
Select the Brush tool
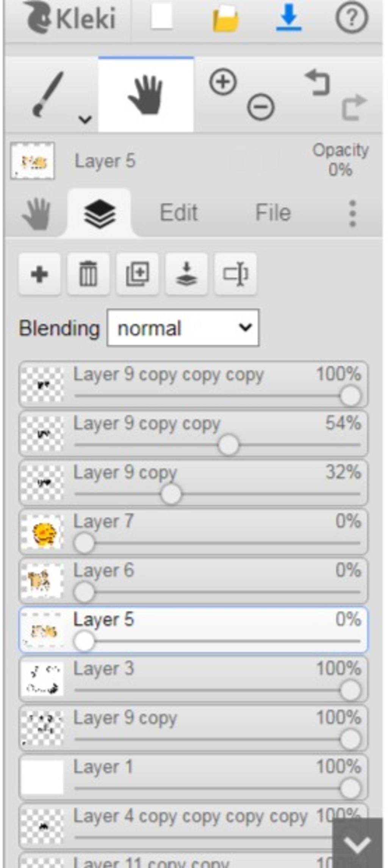pos(48,94)
